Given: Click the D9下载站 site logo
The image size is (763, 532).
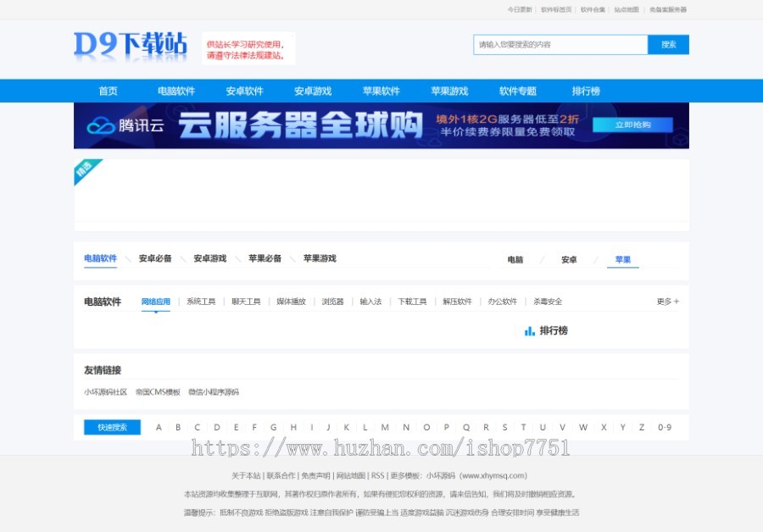Looking at the screenshot, I should pyautogui.click(x=131, y=46).
